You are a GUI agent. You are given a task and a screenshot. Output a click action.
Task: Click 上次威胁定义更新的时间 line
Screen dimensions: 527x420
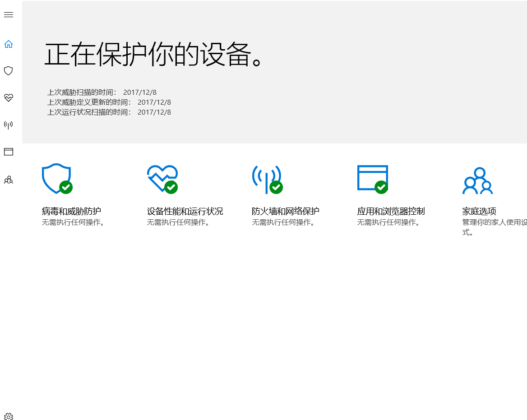tap(109, 102)
